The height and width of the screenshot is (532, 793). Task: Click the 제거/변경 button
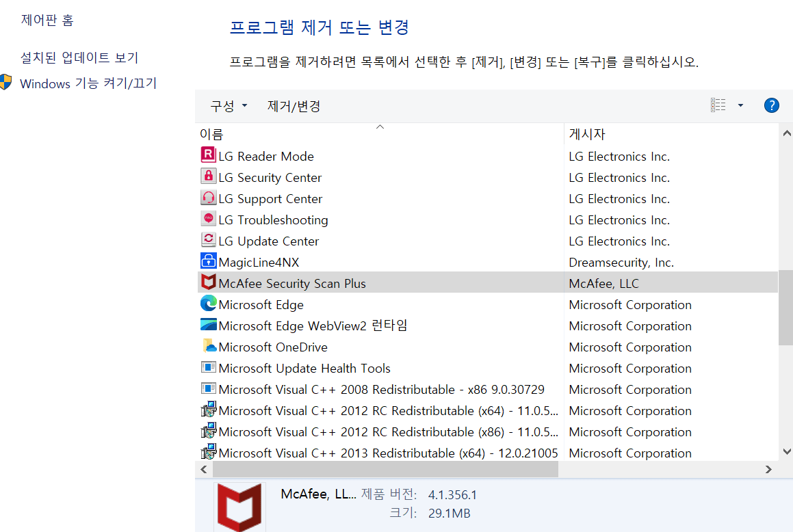tap(294, 106)
